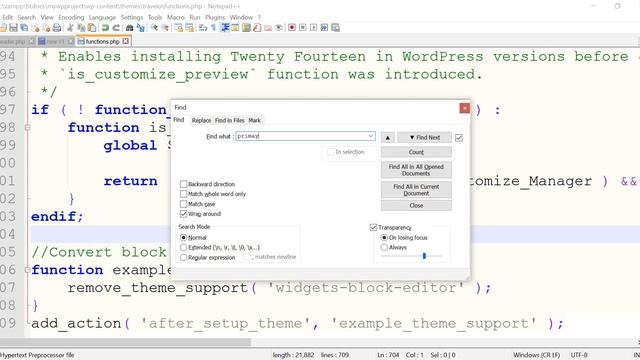Click the Replace toolbar icon
Screen dimensions: 640x360
[141, 28]
